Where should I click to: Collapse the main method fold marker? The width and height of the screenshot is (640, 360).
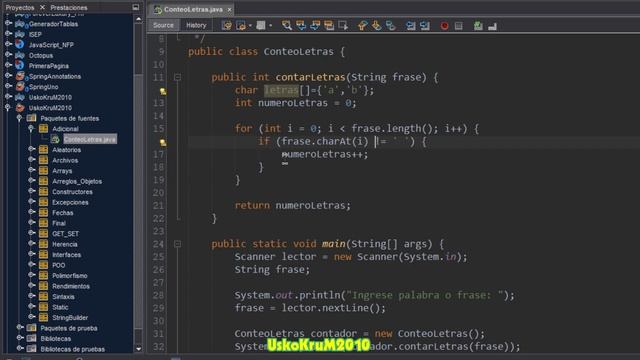pyautogui.click(x=178, y=244)
